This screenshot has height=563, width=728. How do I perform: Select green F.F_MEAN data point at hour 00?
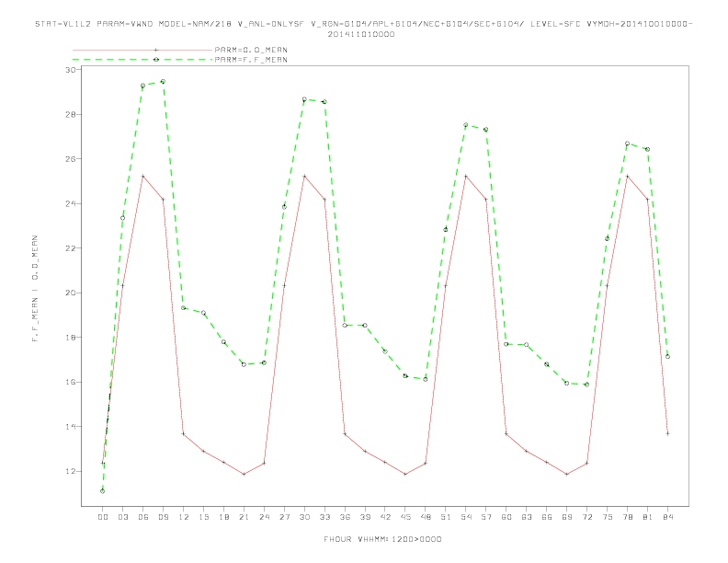(x=103, y=491)
